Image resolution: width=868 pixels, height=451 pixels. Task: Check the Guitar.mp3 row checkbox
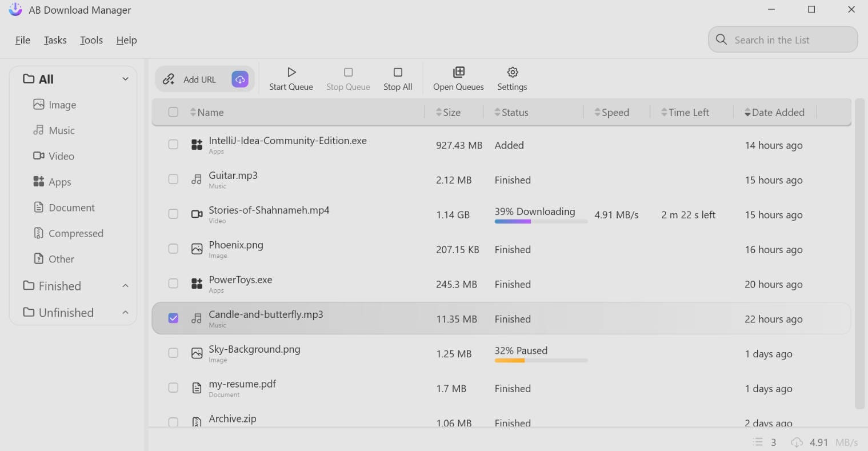(173, 179)
